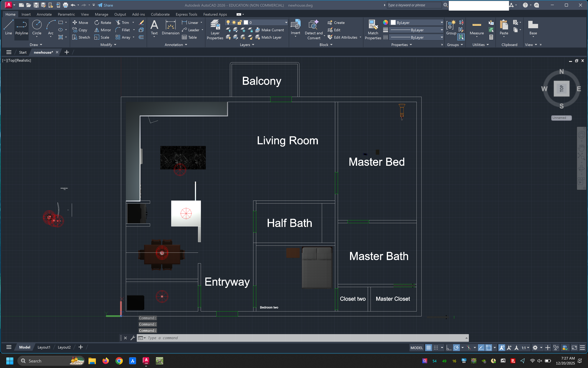Screen dimensions: 588x368
Task: Click the Match Layer button
Action: pyautogui.click(x=268, y=37)
